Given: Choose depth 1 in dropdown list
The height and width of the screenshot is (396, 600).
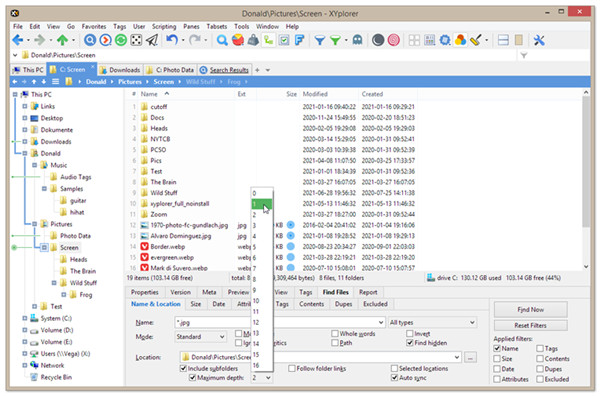Looking at the screenshot, I should point(262,204).
